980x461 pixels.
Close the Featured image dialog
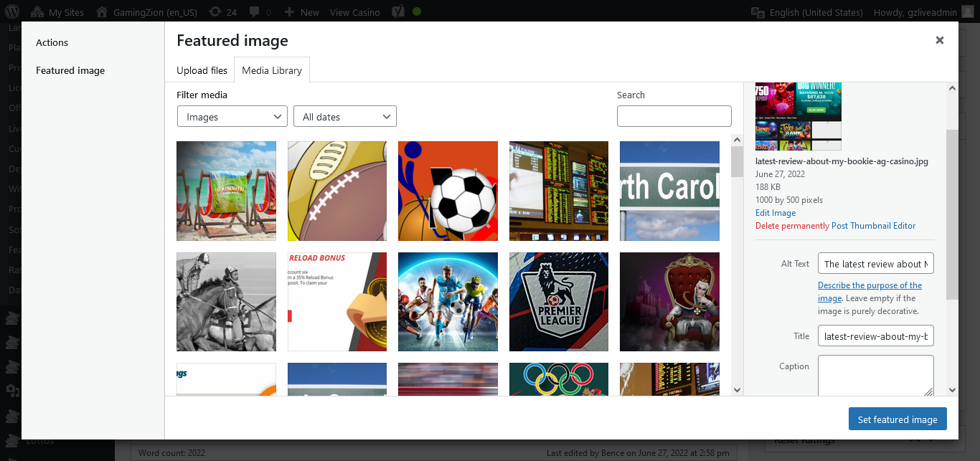pos(939,41)
